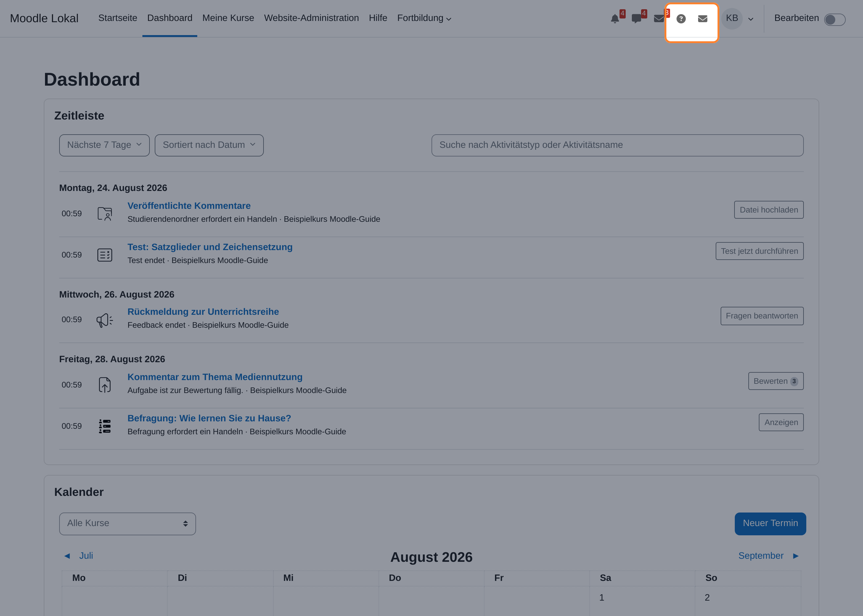Click the Fragen beantworten button

[x=762, y=316]
